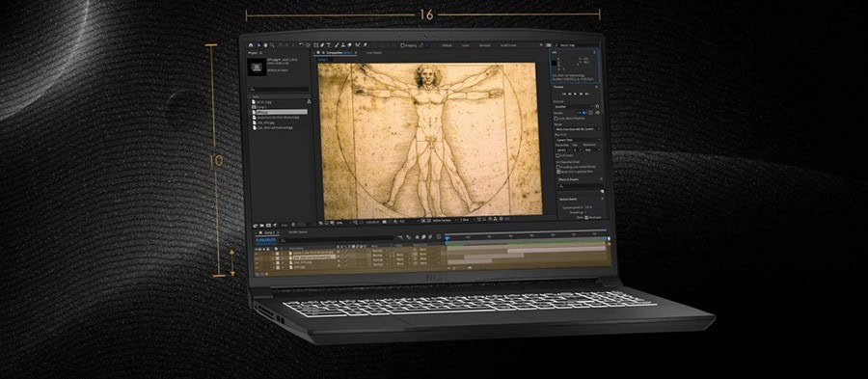Select the Clone Stamp tool
The height and width of the screenshot is (379, 868).
343,44
